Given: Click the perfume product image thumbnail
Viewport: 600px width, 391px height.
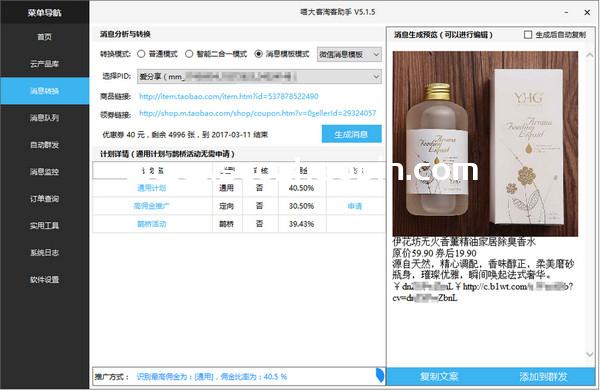Looking at the screenshot, I should 485,143.
